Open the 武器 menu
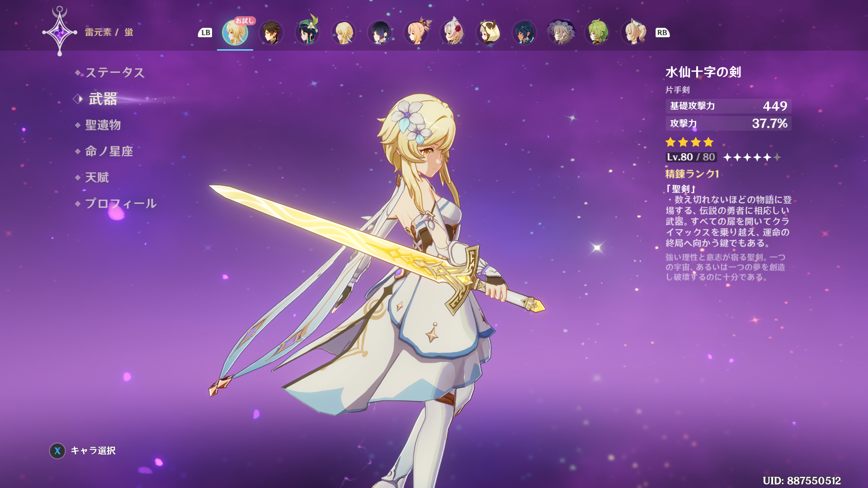Screen dimensions: 868x488 pyautogui.click(x=103, y=99)
